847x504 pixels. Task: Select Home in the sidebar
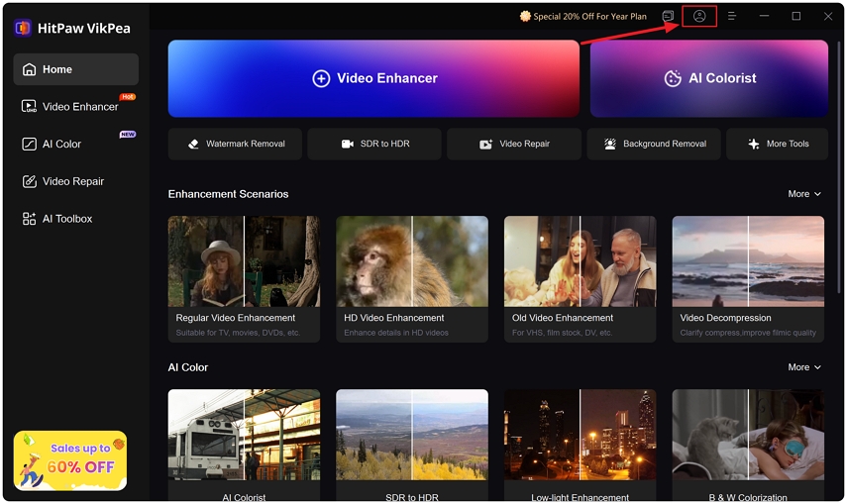click(x=76, y=69)
